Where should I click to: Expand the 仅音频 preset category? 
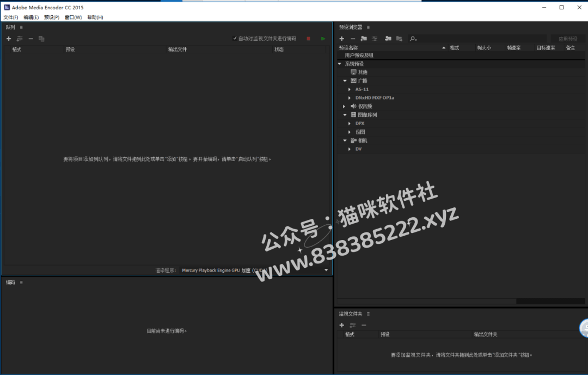point(344,106)
